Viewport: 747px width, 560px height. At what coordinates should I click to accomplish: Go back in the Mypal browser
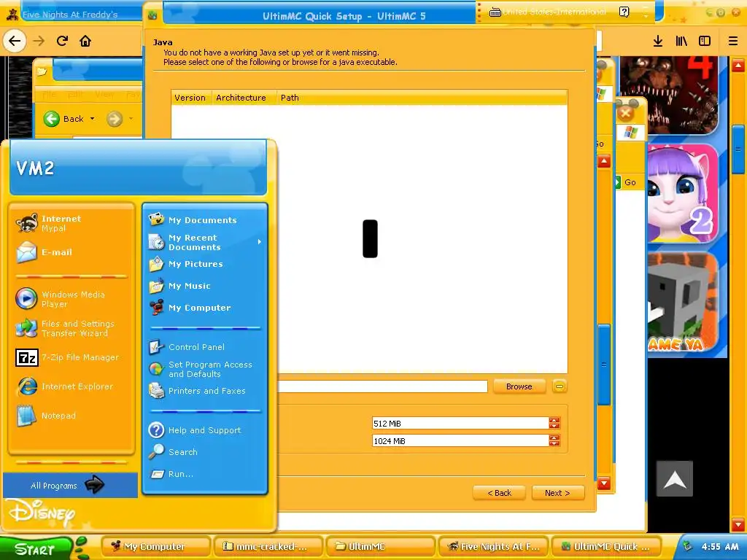point(15,41)
